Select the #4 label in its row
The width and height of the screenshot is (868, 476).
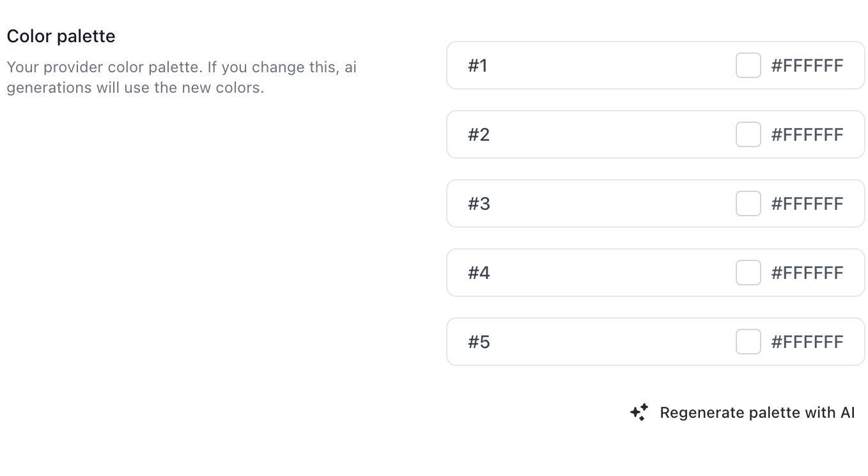[x=478, y=273]
